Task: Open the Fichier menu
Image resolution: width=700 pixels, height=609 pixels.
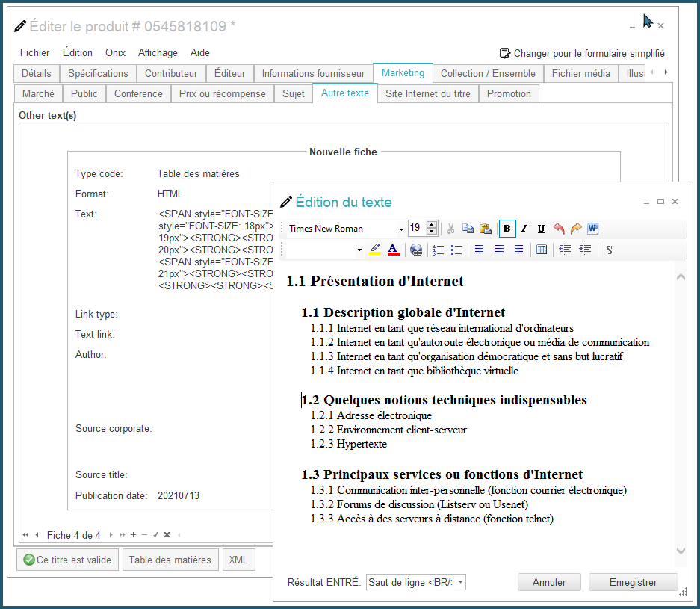Action: click(x=35, y=53)
